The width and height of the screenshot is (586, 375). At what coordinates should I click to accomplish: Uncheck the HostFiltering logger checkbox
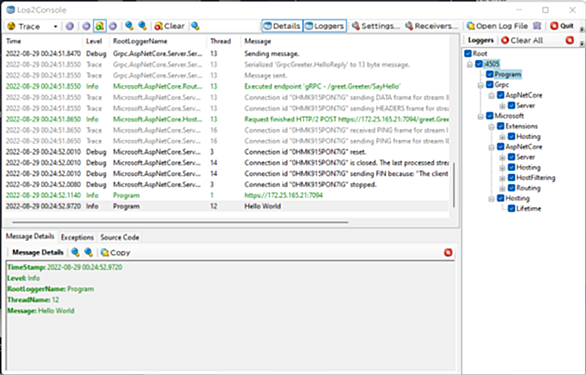pos(512,178)
